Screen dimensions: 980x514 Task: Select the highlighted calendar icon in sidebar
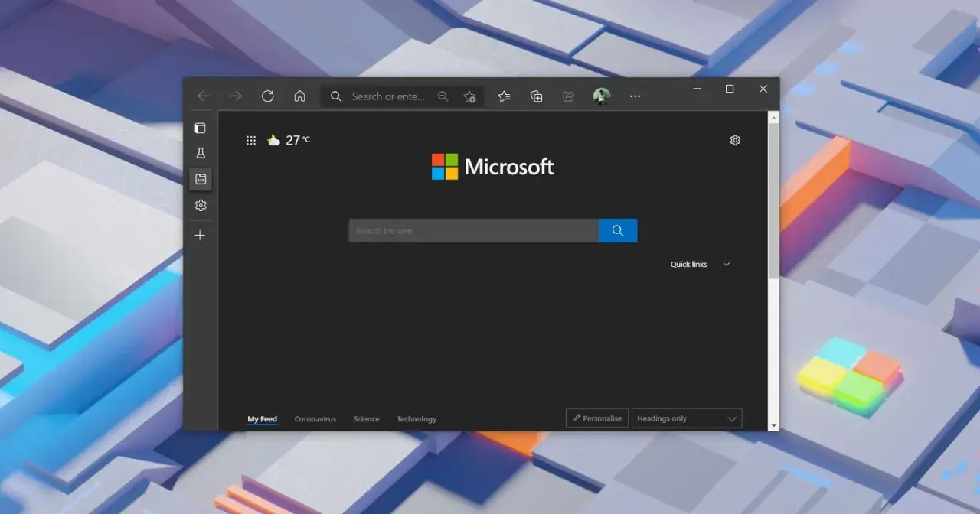201,179
